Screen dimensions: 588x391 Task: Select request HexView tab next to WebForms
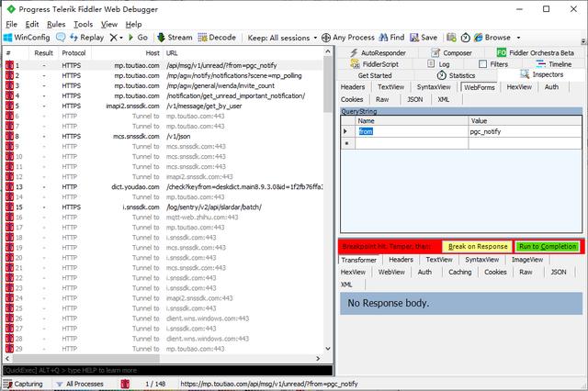click(x=519, y=87)
